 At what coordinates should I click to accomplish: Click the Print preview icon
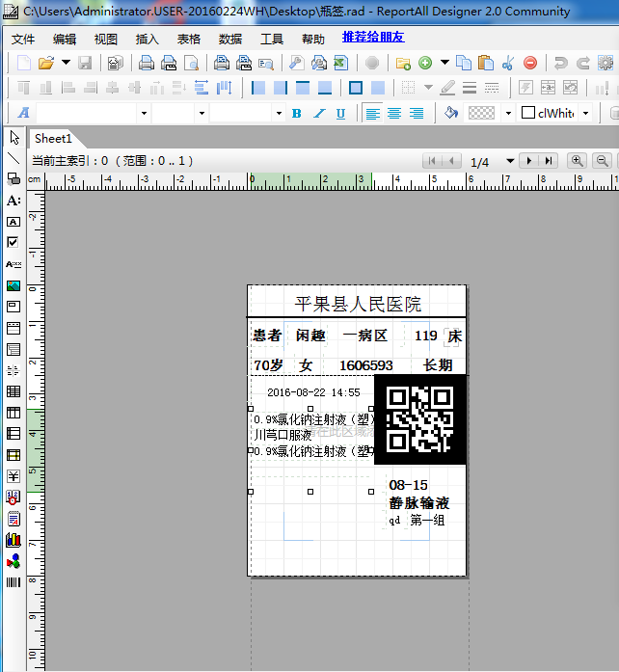coord(192,63)
